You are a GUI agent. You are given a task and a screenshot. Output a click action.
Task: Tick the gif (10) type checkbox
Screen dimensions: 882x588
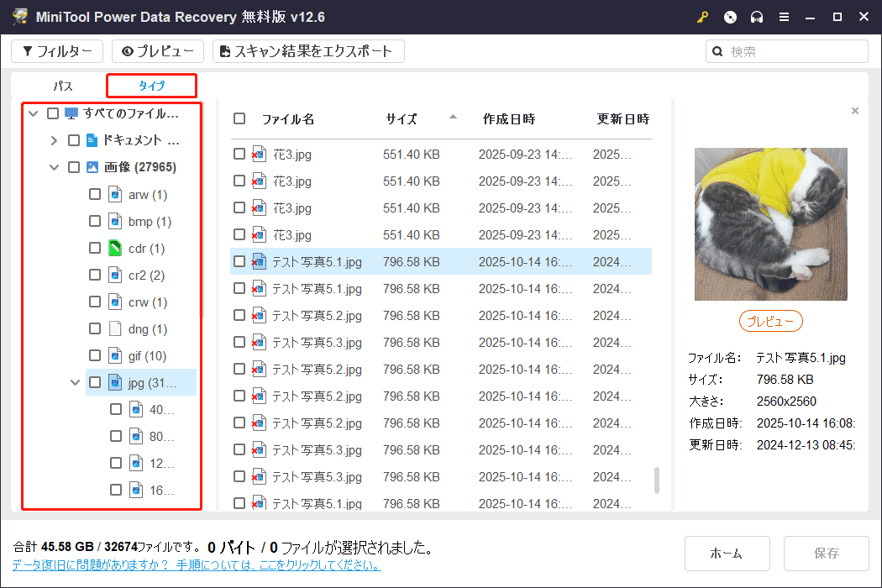tap(95, 355)
